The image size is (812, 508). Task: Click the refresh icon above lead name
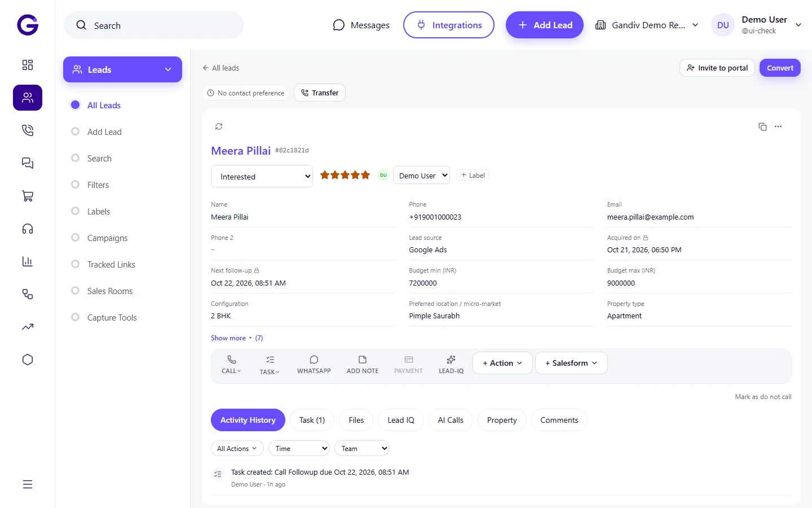219,126
